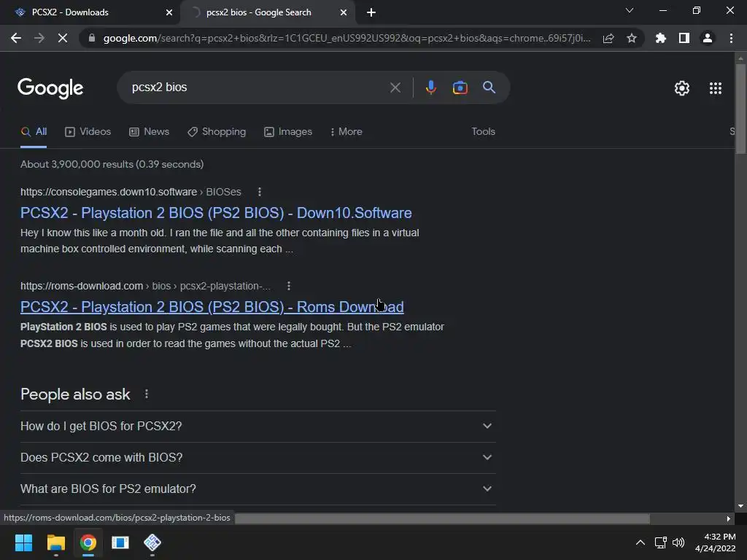This screenshot has height=560, width=747.
Task: Submit search with the magnifier icon
Action: coord(489,87)
